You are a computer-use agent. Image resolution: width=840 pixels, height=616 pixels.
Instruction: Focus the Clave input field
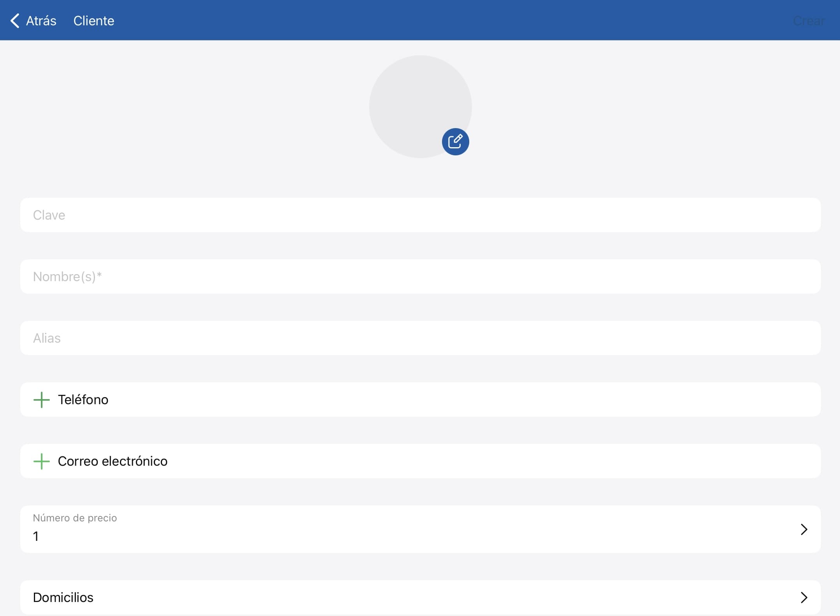tap(420, 215)
